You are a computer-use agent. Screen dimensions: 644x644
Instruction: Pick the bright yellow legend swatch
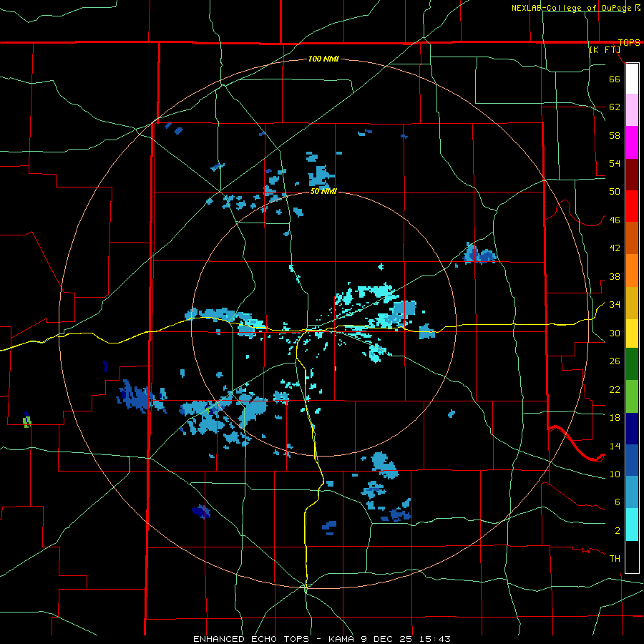[x=632, y=333]
